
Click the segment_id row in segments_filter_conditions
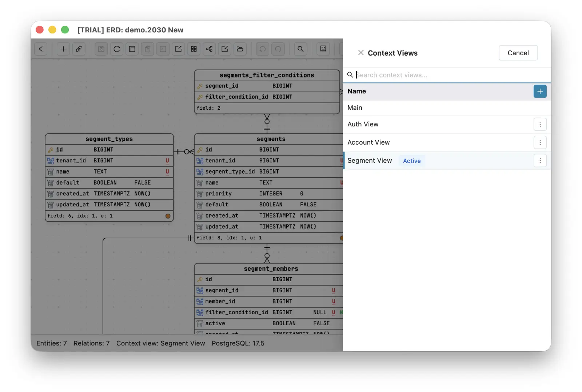(267, 86)
